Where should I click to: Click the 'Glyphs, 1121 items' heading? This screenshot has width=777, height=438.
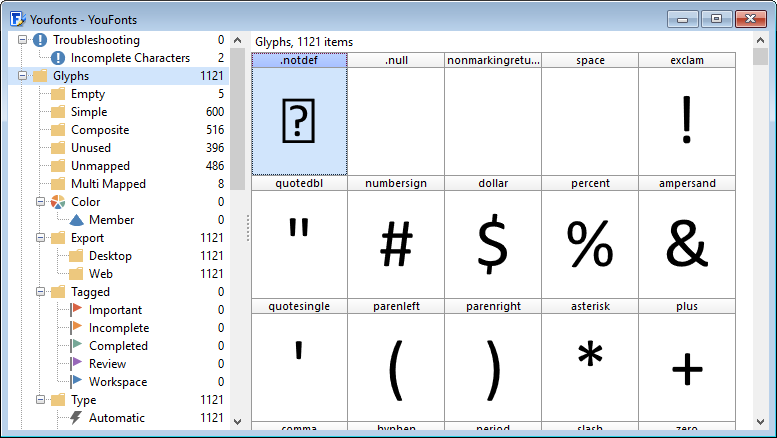tap(304, 42)
